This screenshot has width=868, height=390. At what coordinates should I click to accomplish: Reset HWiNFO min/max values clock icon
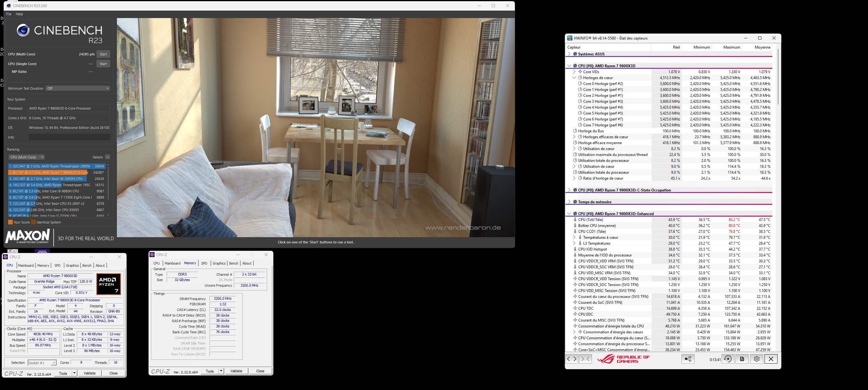tap(728, 359)
